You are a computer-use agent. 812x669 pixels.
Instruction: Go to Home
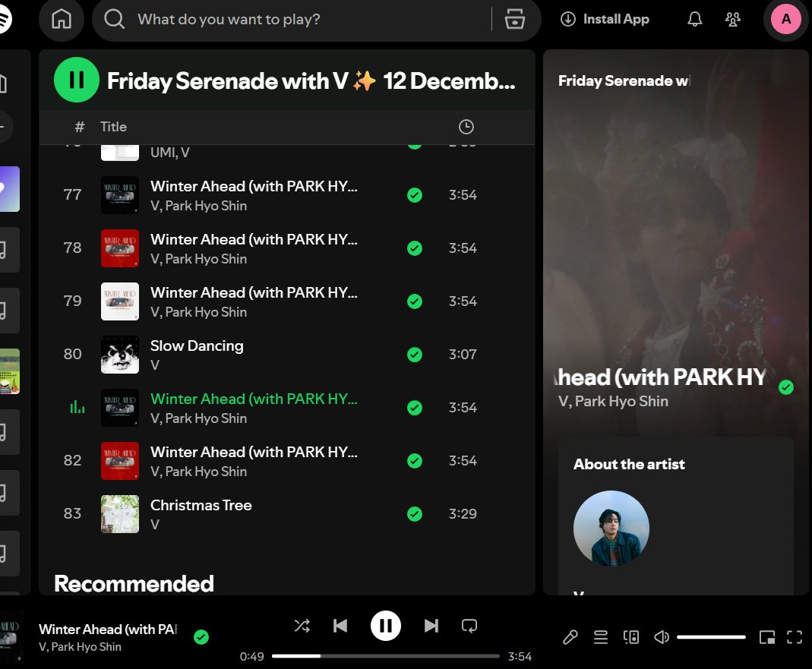point(62,19)
